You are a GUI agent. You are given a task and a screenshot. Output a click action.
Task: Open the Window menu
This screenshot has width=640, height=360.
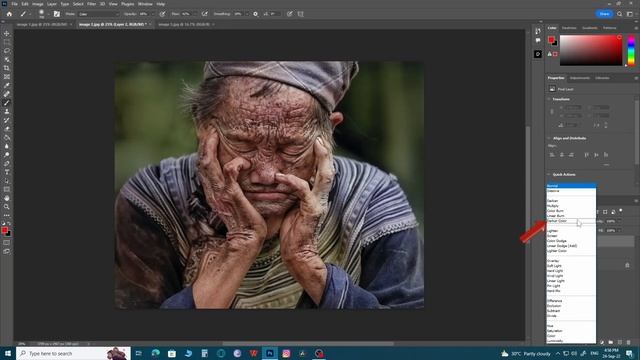tap(145, 4)
